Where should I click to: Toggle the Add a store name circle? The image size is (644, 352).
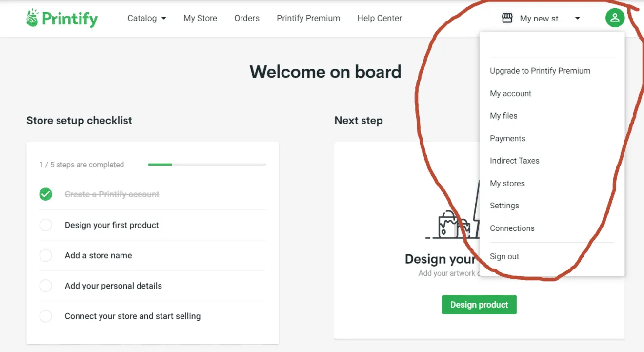point(46,255)
